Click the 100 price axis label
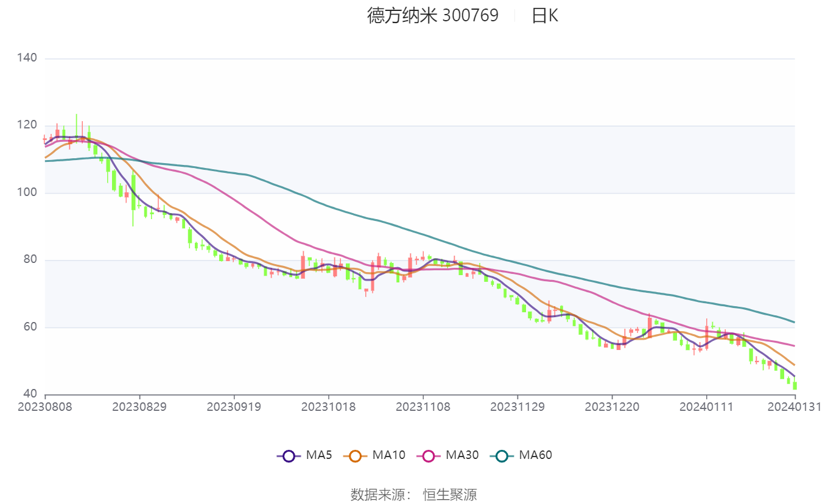The width and height of the screenshot is (828, 504). click(x=27, y=192)
